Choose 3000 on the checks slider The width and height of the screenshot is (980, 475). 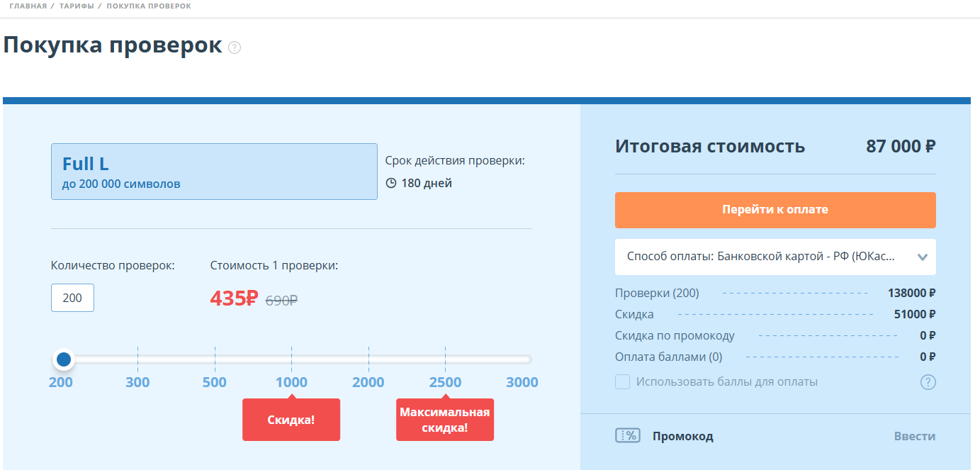click(x=522, y=382)
